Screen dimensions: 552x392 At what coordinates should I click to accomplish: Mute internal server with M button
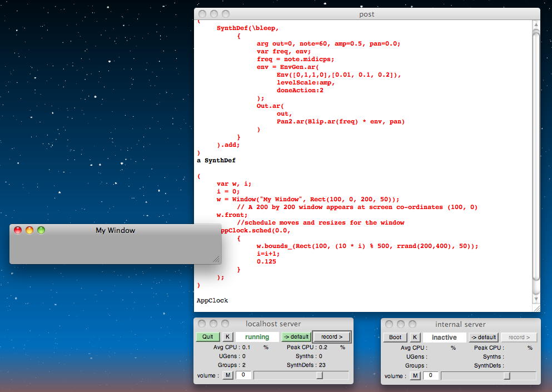[415, 376]
